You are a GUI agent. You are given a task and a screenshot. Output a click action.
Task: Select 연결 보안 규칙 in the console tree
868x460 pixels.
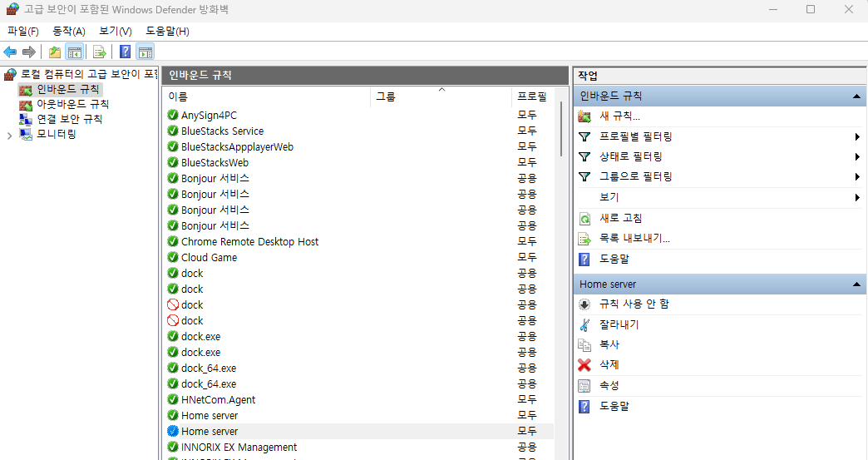click(x=69, y=119)
